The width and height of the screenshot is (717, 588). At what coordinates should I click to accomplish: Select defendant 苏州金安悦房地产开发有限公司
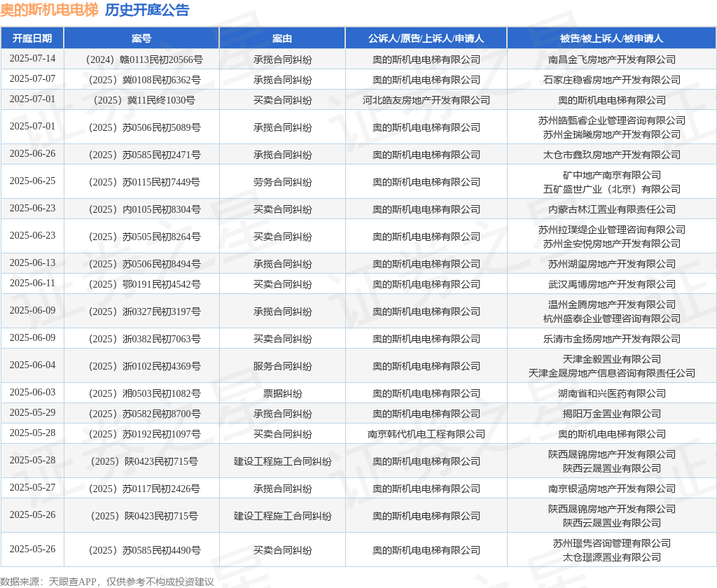pyautogui.click(x=612, y=244)
